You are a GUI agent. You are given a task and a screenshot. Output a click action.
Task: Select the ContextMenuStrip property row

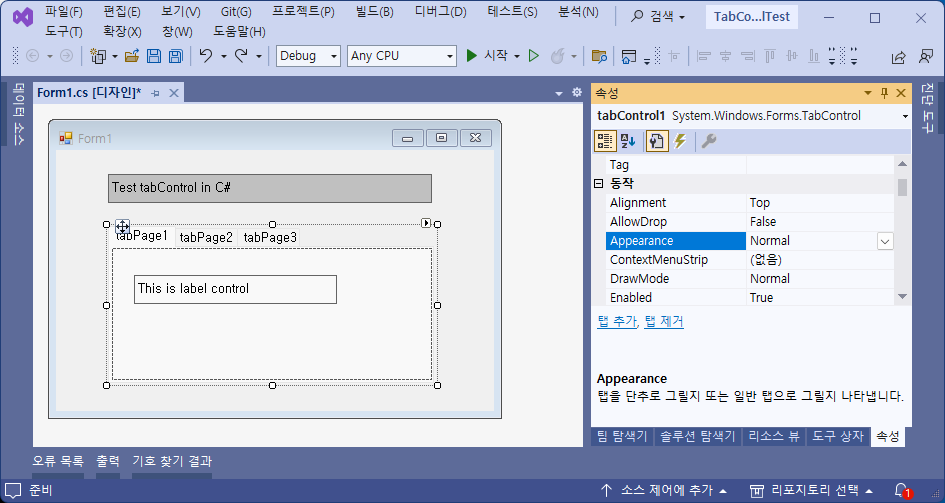coord(749,260)
